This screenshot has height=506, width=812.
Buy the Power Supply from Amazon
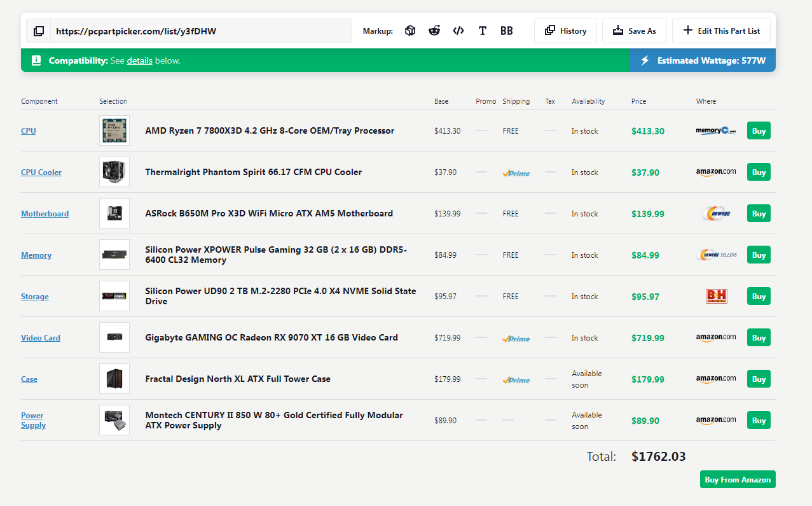coord(759,420)
